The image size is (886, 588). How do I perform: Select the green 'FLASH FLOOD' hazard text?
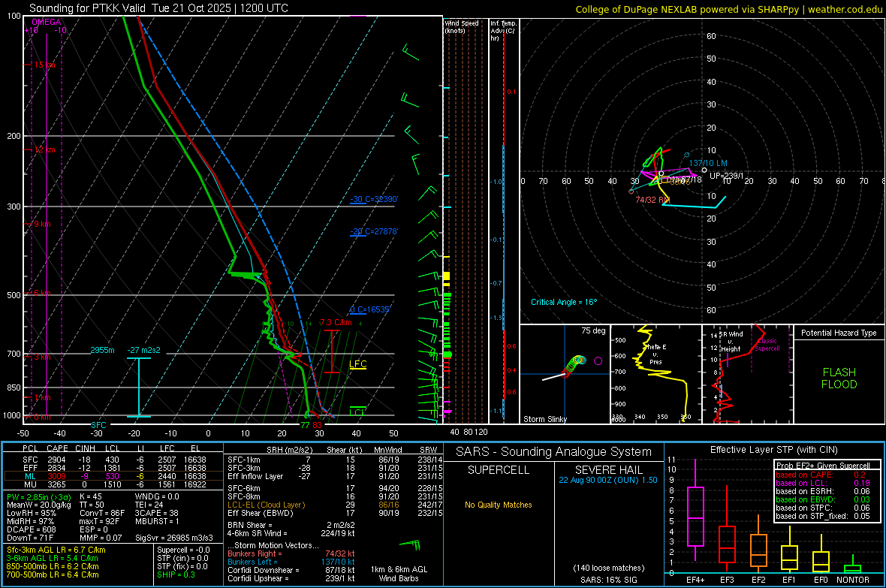pyautogui.click(x=839, y=378)
